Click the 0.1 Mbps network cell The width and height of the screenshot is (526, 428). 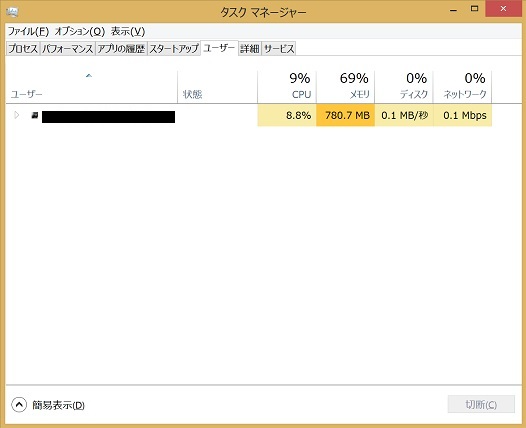[x=463, y=115]
